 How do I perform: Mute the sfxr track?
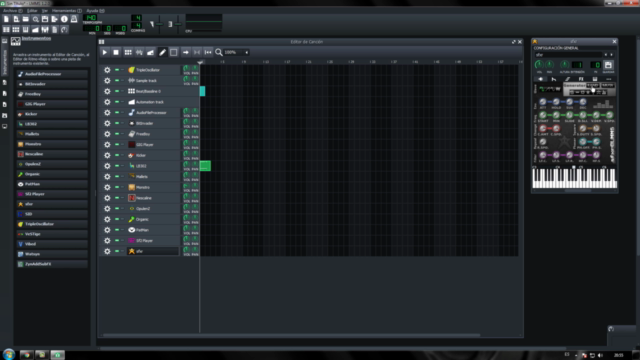tap(117, 251)
